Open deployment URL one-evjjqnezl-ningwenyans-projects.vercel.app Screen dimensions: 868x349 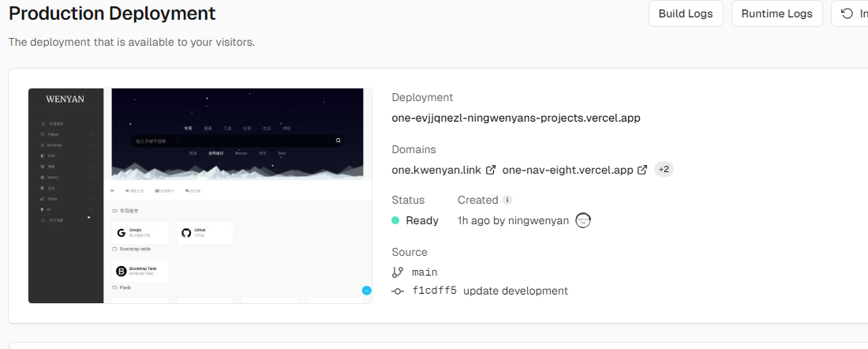pos(516,118)
